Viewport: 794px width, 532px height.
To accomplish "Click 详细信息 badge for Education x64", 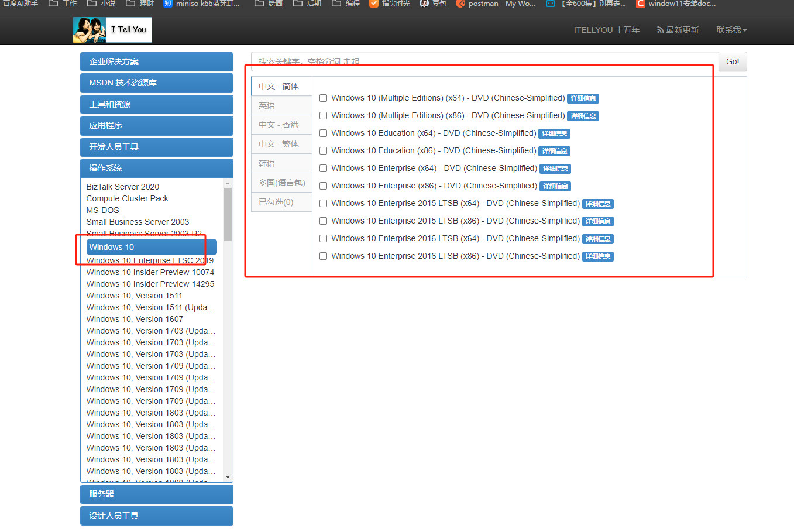I will point(555,133).
